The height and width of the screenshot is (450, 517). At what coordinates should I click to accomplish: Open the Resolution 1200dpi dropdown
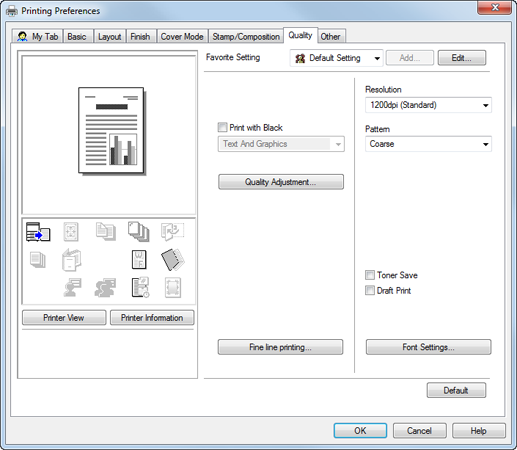click(428, 105)
